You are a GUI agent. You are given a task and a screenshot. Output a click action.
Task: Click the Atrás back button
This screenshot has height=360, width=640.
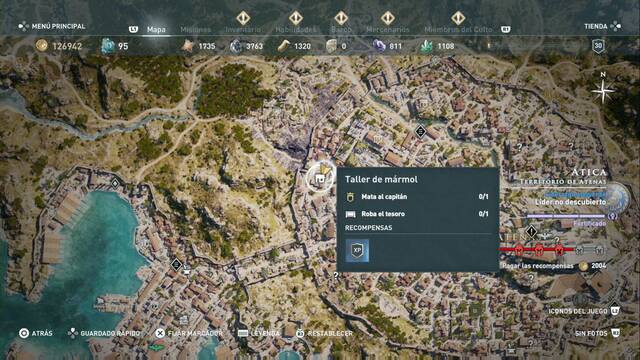click(36, 333)
